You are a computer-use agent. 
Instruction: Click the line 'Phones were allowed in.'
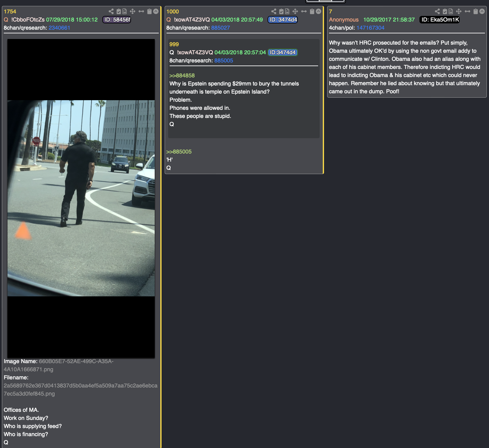pyautogui.click(x=200, y=108)
